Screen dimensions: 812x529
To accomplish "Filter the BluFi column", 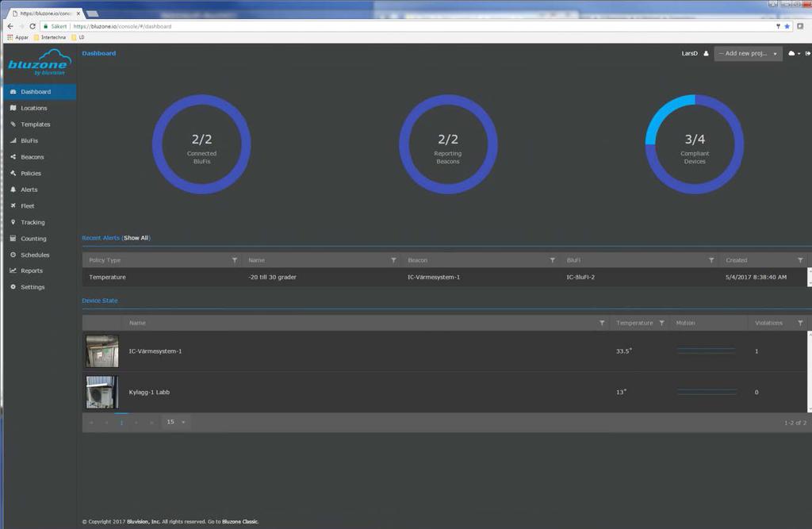I will pyautogui.click(x=711, y=260).
